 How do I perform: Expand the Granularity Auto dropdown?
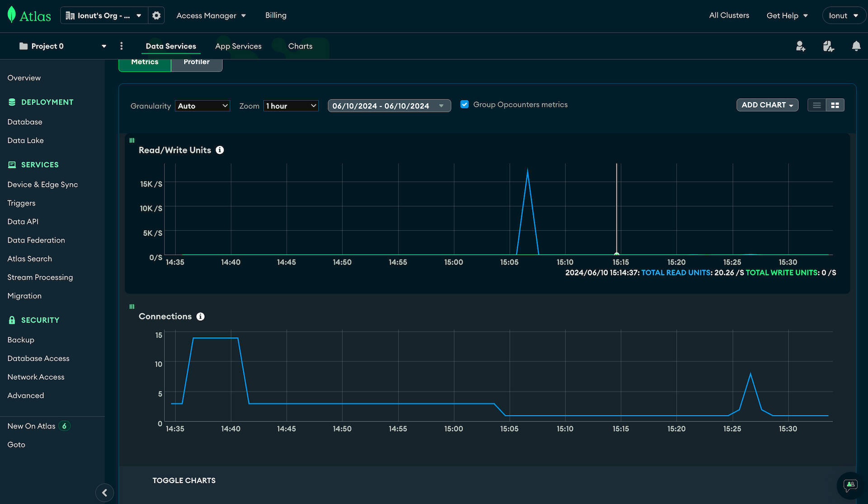click(203, 105)
